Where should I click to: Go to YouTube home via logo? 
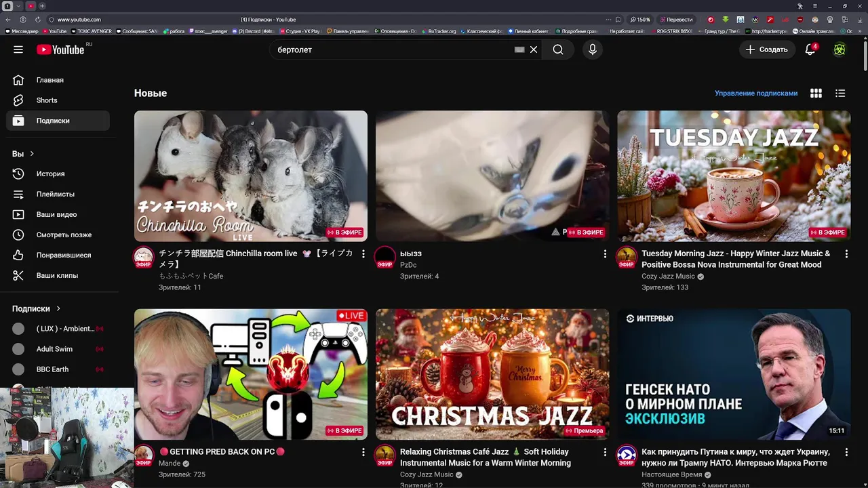pos(60,49)
